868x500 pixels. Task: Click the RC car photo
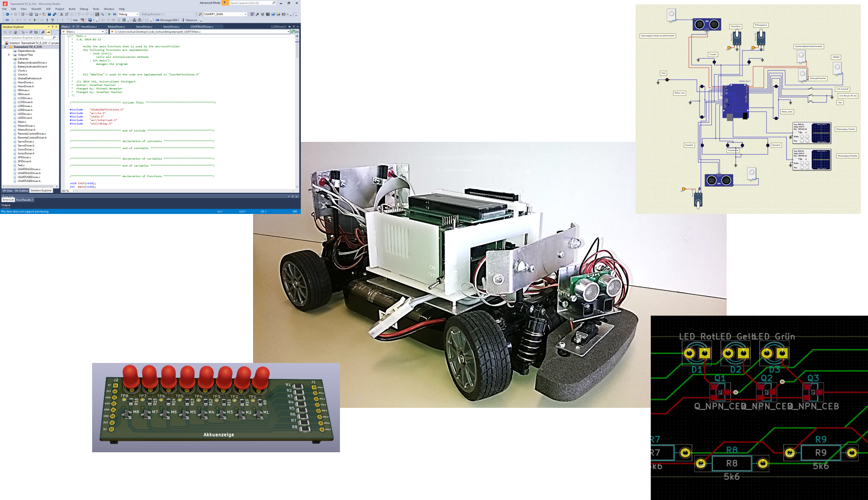pos(490,275)
